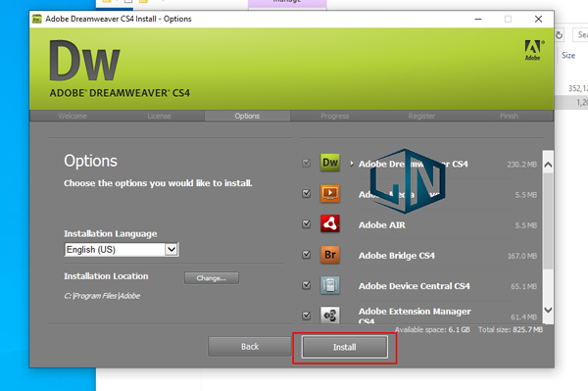Screen dimensions: 588x391
Task: Minimize the Dreamweaver installer window
Action: pyautogui.click(x=478, y=19)
